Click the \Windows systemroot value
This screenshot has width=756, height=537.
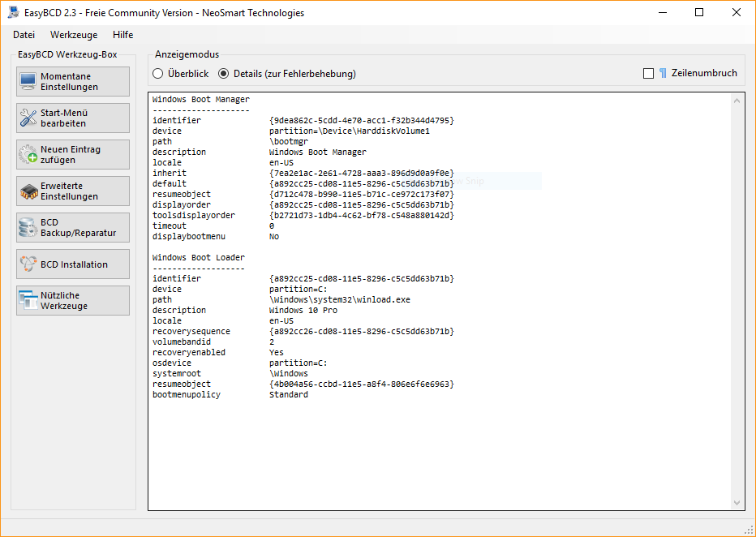(288, 374)
